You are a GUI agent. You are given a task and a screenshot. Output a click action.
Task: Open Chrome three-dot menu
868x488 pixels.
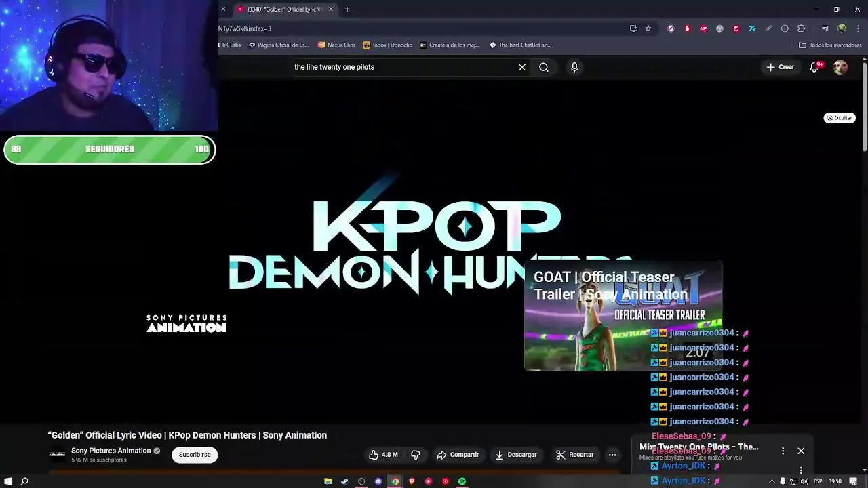(859, 28)
